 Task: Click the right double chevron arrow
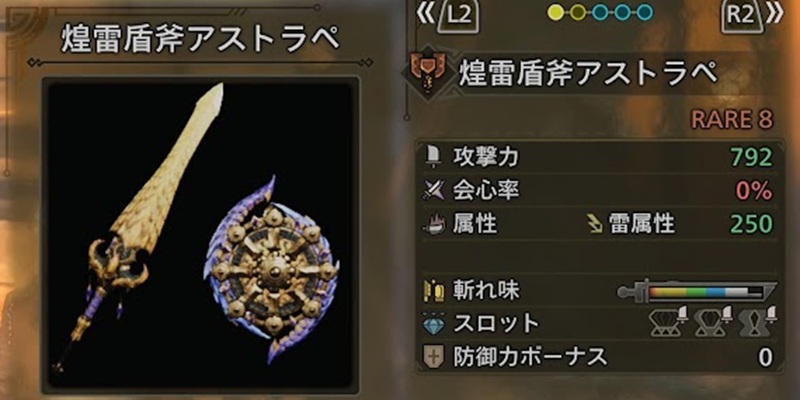click(773, 15)
